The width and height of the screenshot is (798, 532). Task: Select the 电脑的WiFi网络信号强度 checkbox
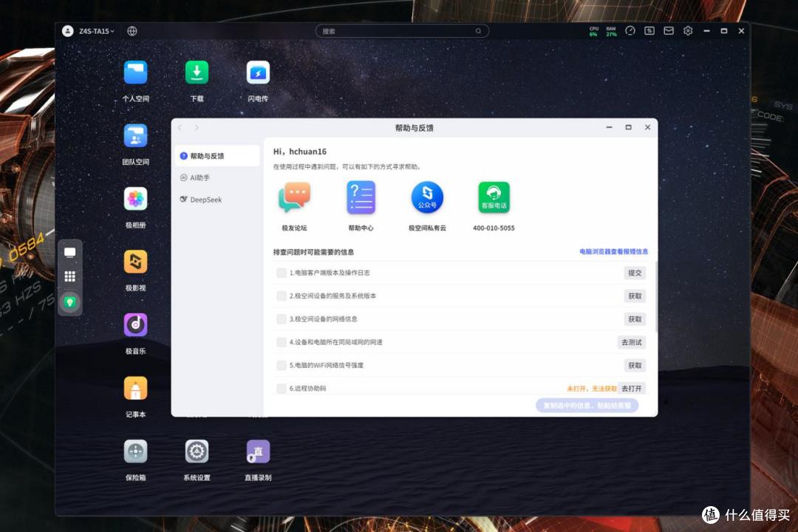coord(281,365)
